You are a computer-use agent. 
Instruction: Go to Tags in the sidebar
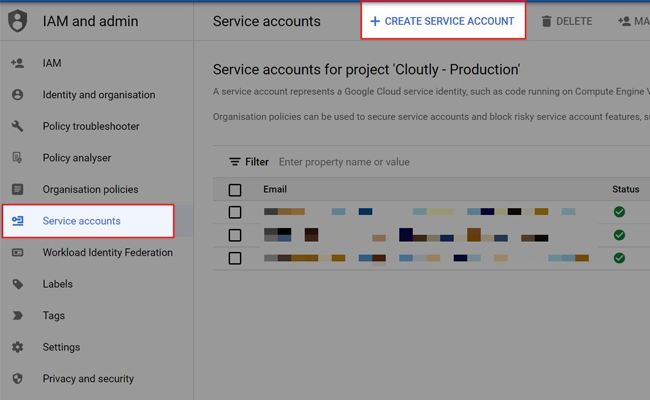54,316
